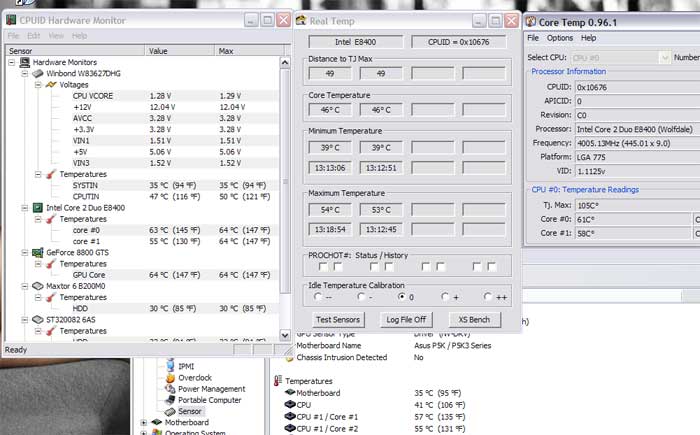Click the Intel Core 2 Duo processor icon

pos(38,208)
